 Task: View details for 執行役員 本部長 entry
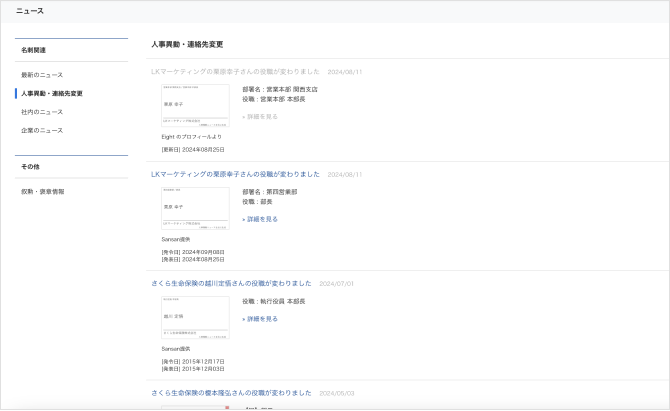[x=260, y=319]
